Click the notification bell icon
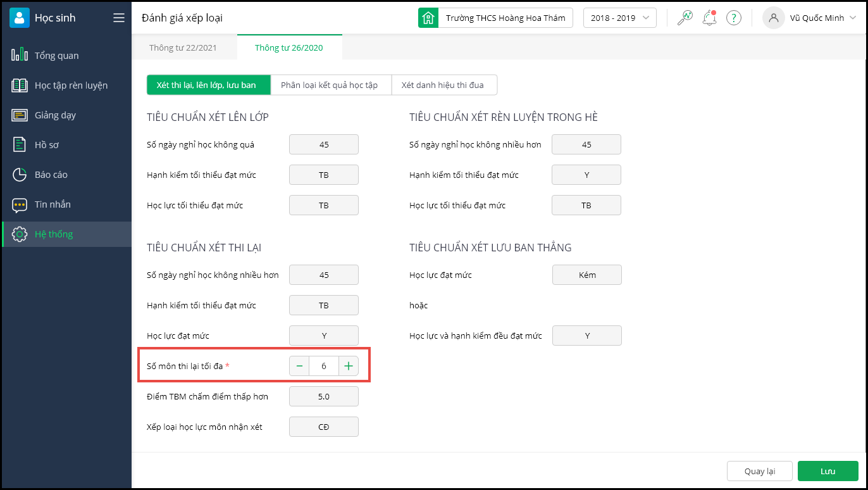 pyautogui.click(x=709, y=18)
